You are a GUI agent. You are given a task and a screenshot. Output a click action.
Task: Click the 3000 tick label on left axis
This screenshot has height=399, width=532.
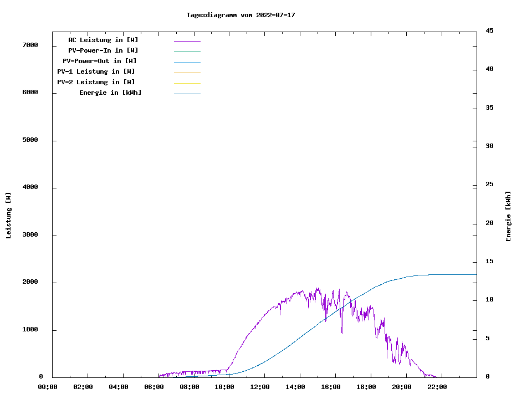click(x=30, y=235)
